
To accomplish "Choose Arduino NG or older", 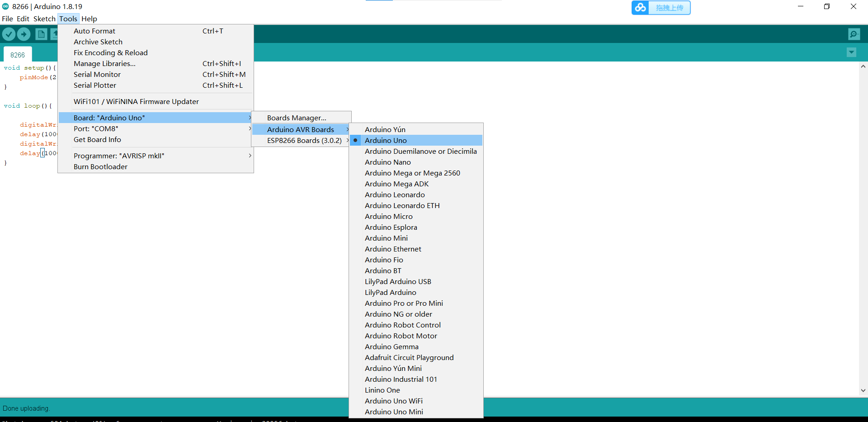I will pyautogui.click(x=416, y=314).
